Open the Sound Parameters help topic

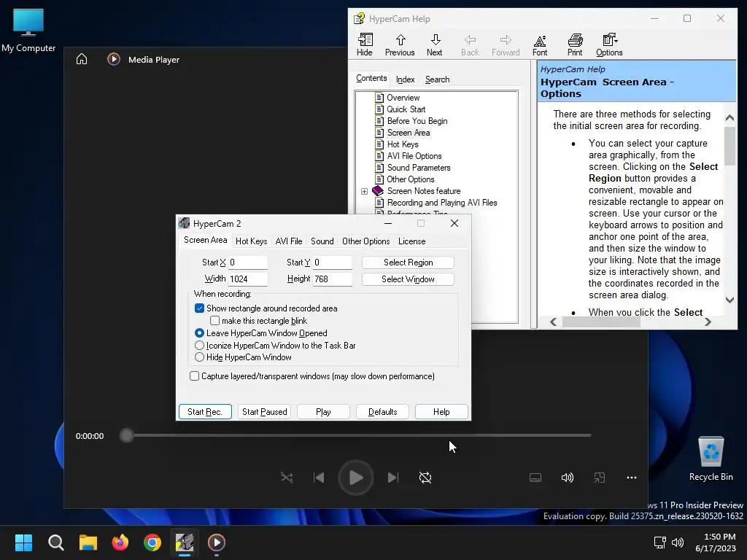pyautogui.click(x=419, y=168)
